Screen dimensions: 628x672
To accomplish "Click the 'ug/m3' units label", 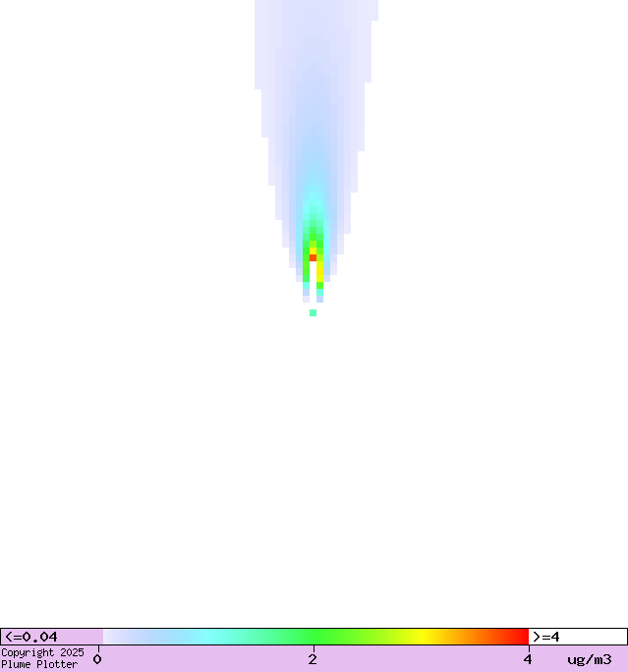I will pyautogui.click(x=589, y=659).
